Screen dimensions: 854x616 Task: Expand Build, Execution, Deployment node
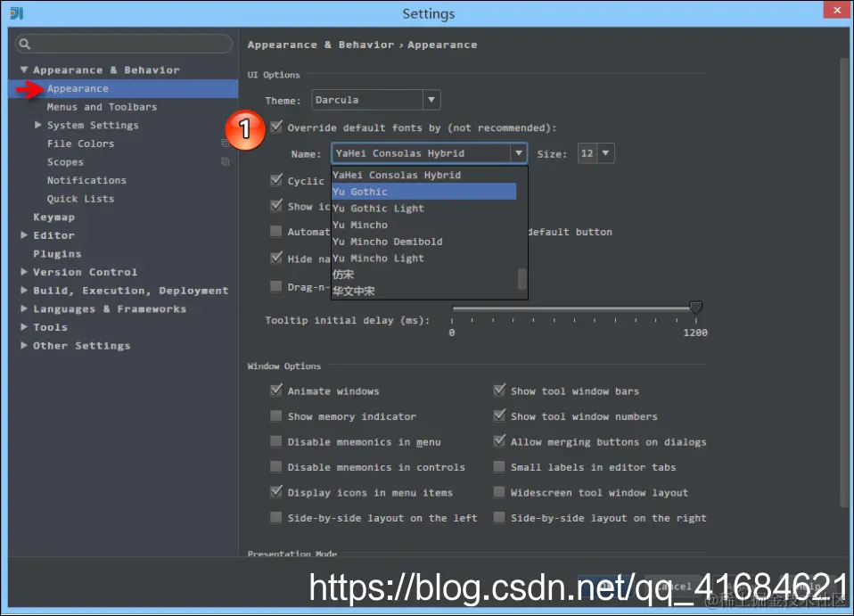[x=24, y=291]
